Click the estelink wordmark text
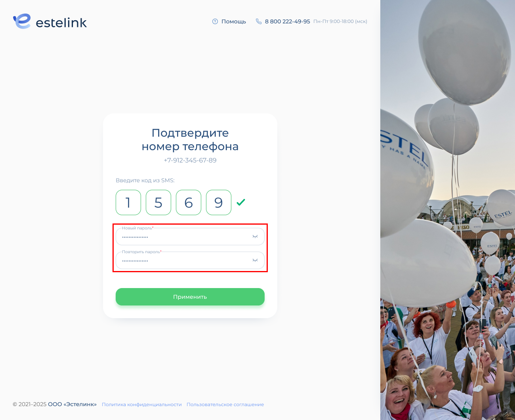This screenshot has width=515, height=420. [61, 23]
